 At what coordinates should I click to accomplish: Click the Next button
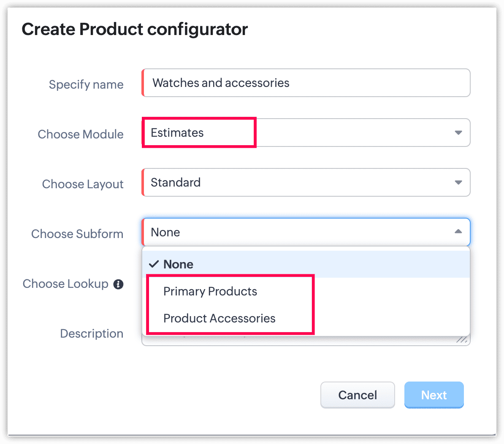(434, 395)
